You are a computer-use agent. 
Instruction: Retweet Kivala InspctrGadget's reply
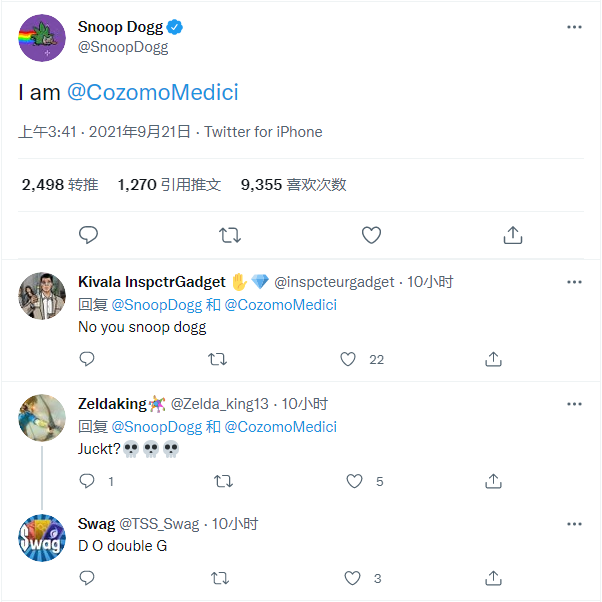pos(217,359)
